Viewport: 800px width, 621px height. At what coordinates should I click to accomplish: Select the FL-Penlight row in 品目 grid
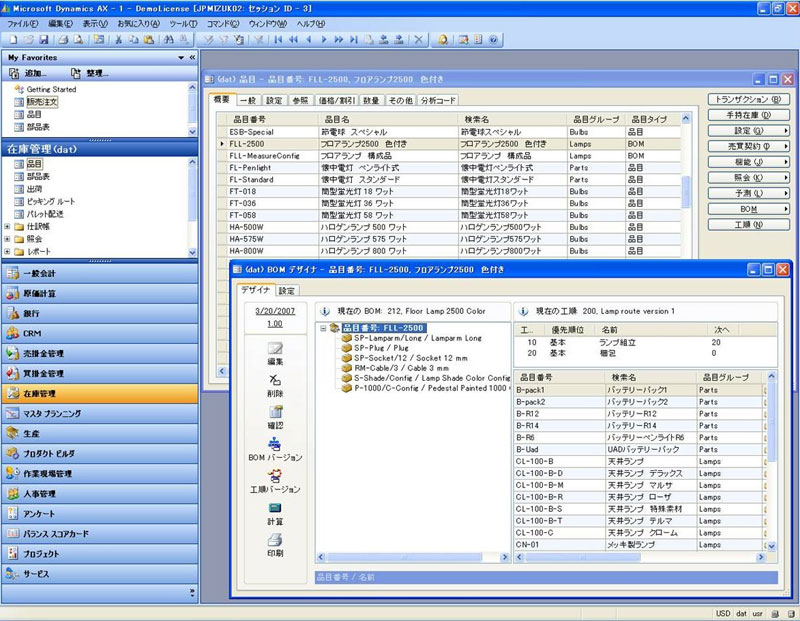coord(449,168)
